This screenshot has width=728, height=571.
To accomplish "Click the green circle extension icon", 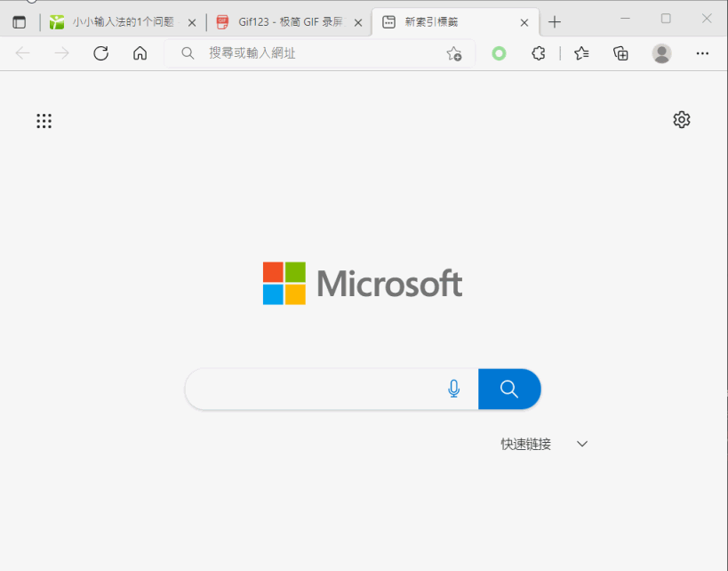I will coord(499,53).
